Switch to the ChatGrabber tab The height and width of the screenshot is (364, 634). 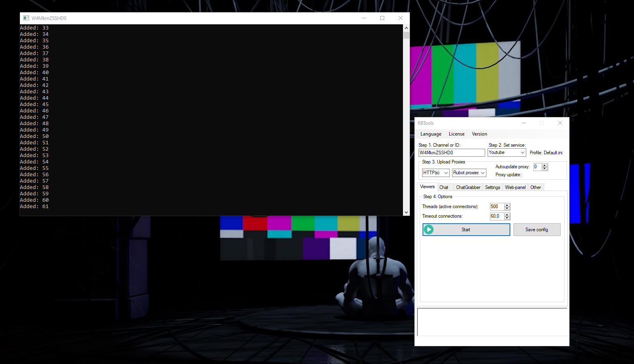coord(468,187)
